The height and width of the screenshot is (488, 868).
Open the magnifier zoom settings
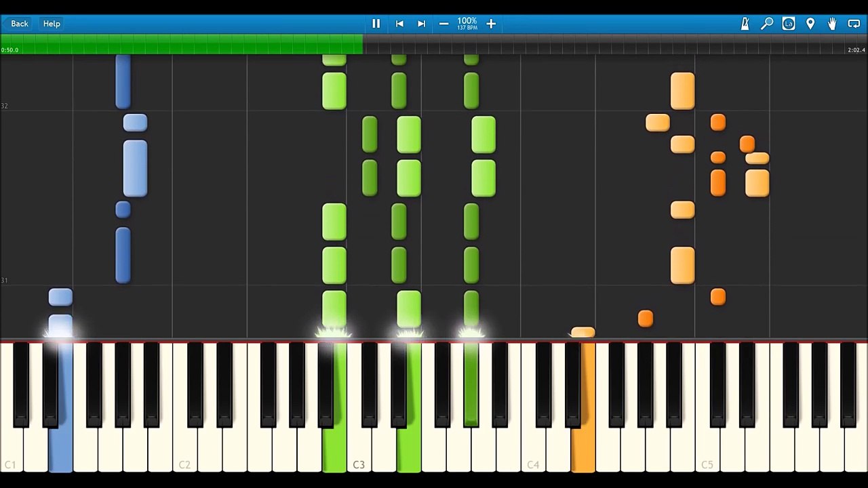767,24
